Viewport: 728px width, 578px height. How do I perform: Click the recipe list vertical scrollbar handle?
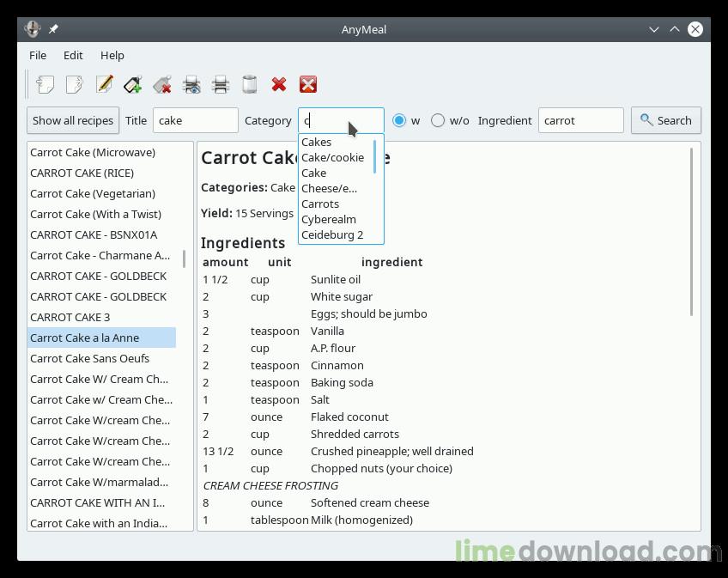185,258
